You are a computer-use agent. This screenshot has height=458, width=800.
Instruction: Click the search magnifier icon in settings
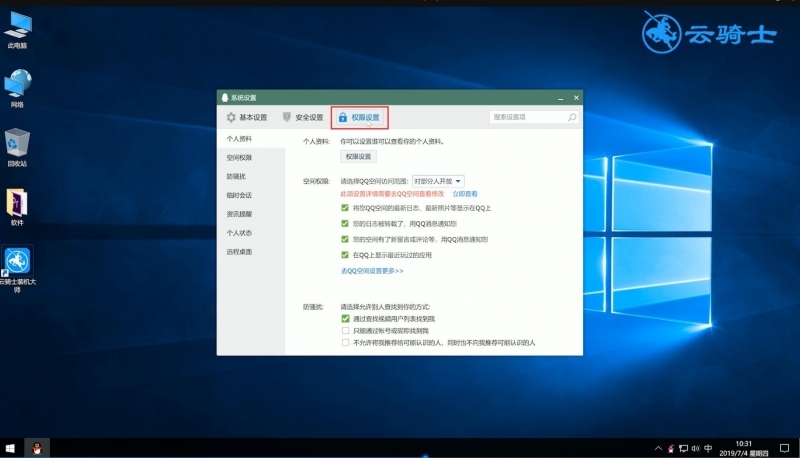[x=572, y=117]
